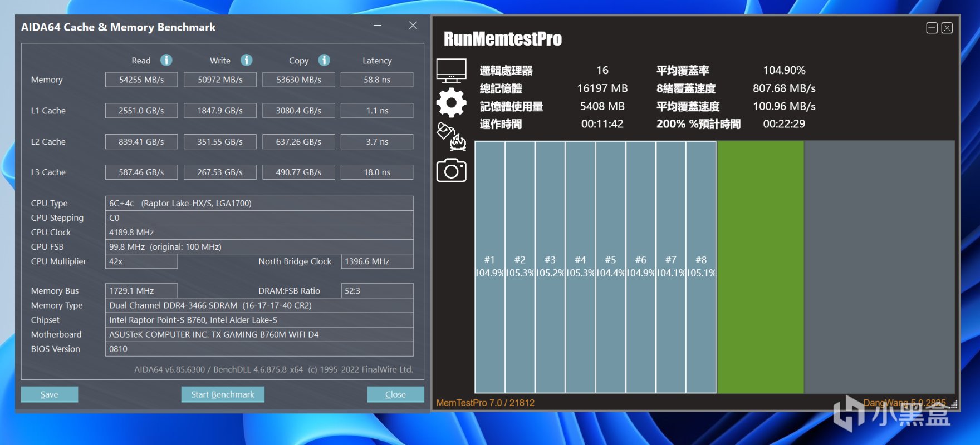Click L2 Cache Read value 839.41 GB/s
This screenshot has height=445, width=980.
pos(141,142)
